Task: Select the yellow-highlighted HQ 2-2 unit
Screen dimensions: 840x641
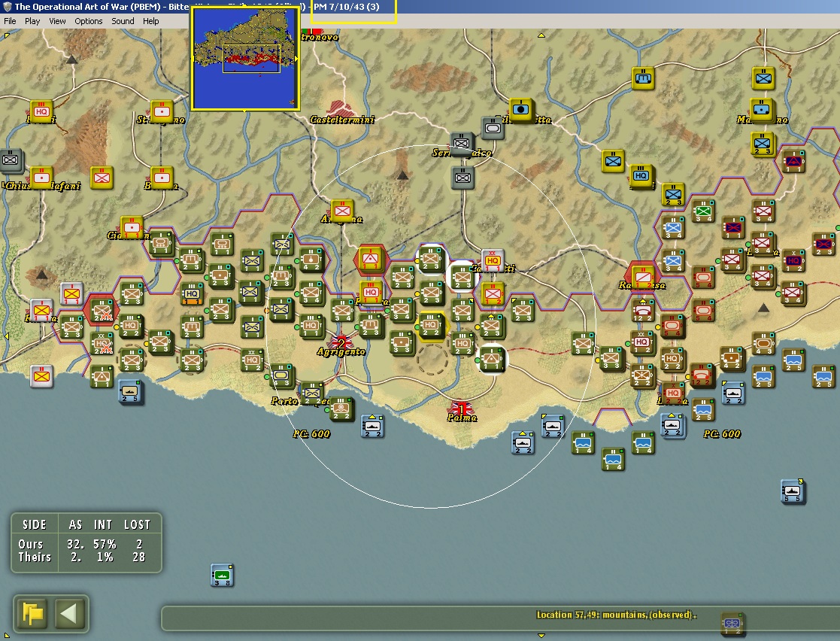Action: (x=431, y=325)
